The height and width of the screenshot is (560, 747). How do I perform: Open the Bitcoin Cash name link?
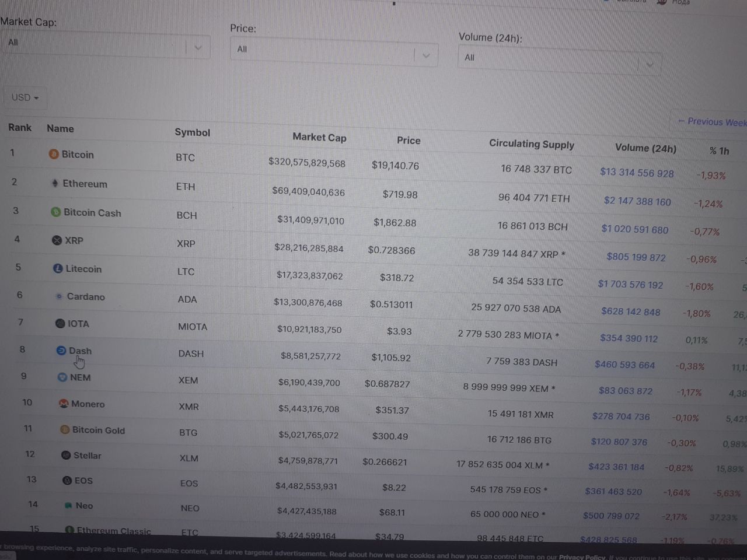pos(92,213)
